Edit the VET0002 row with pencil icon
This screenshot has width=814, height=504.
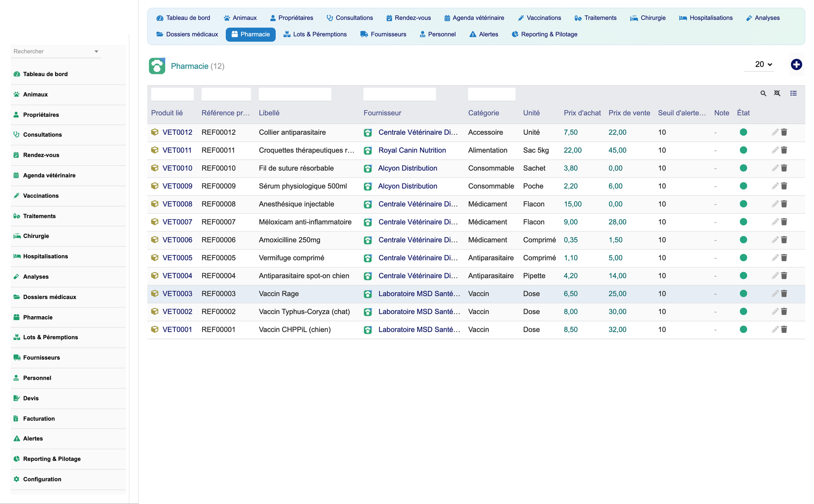tap(775, 312)
